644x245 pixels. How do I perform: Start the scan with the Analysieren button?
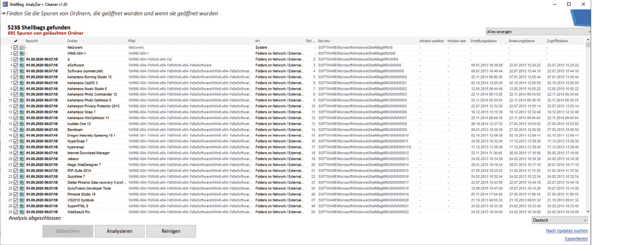coord(119,231)
